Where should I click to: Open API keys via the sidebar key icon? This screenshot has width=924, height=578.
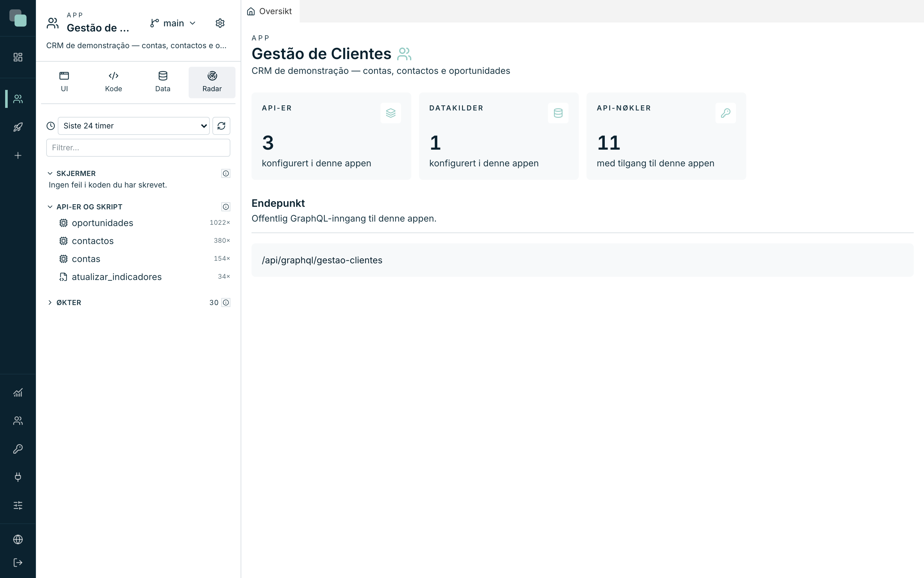18,449
